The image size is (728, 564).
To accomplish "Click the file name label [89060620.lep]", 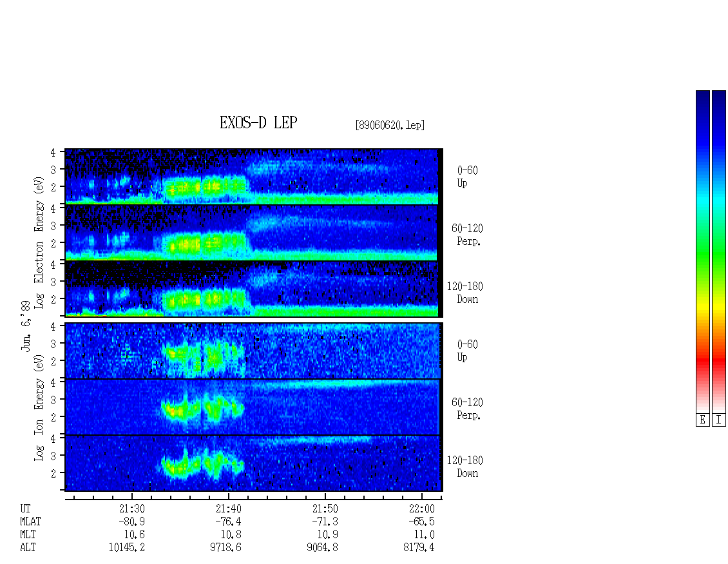I will (390, 125).
